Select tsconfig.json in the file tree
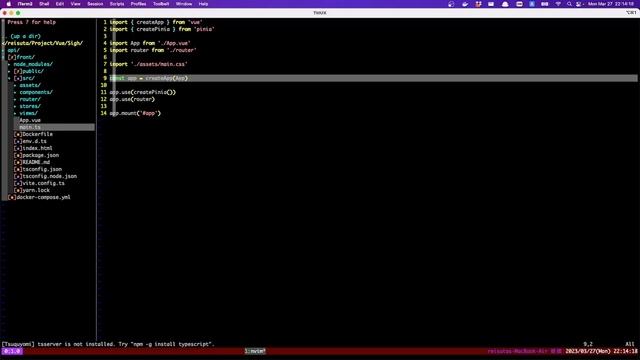The height and width of the screenshot is (360, 640). tap(42, 169)
